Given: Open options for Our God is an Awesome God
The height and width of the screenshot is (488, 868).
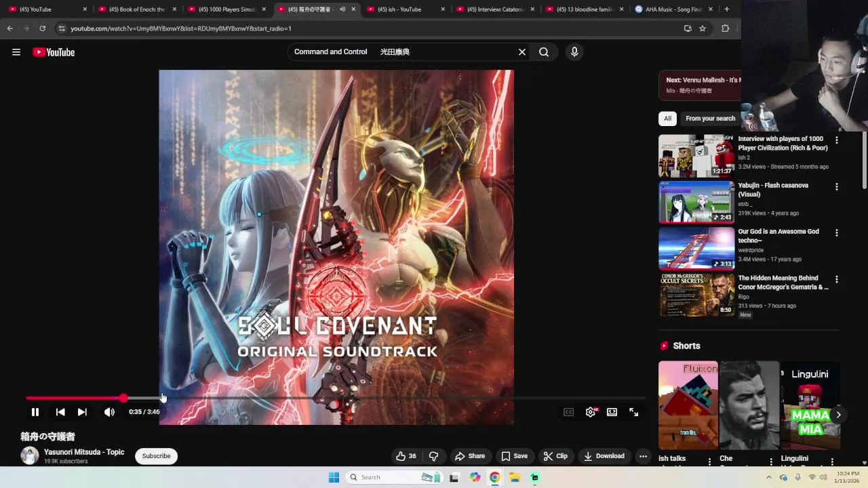Looking at the screenshot, I should (836, 232).
